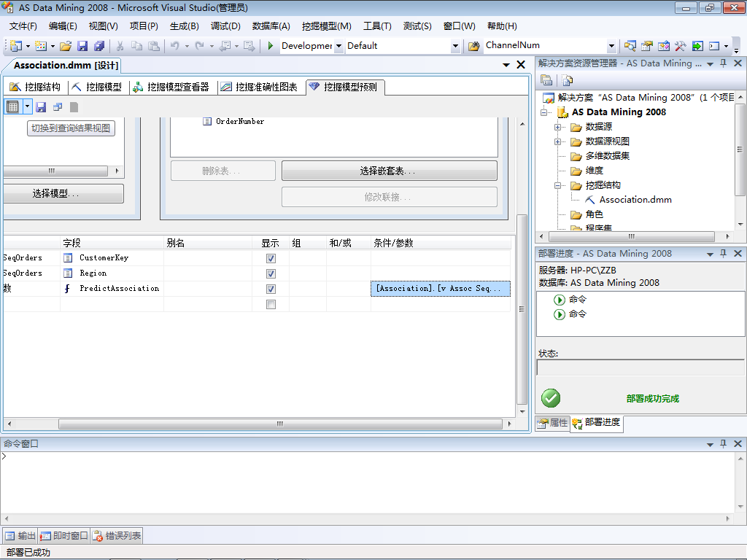This screenshot has width=747, height=560.
Task: Click the design grid horizontal scrollbar thumb
Action: (280, 424)
